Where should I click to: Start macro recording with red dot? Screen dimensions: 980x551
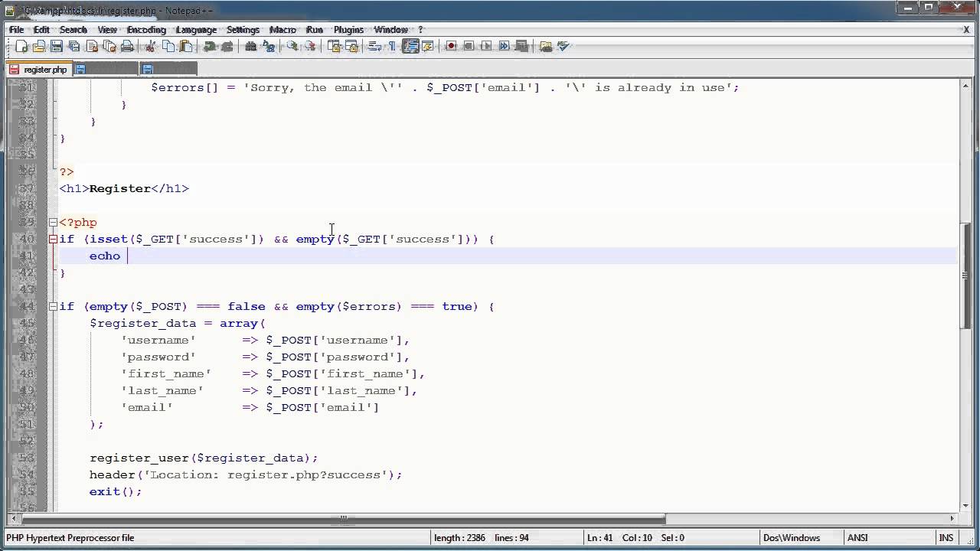[451, 47]
